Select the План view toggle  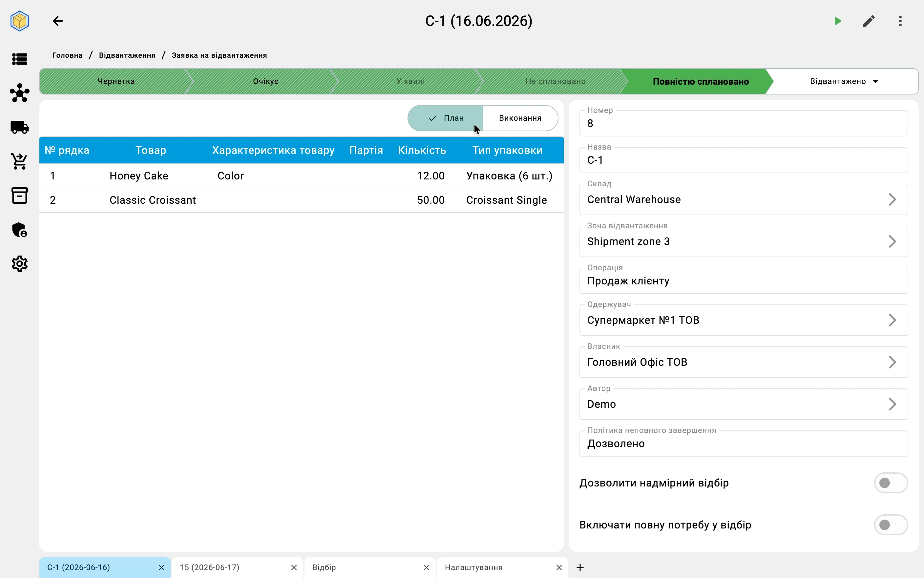(445, 118)
